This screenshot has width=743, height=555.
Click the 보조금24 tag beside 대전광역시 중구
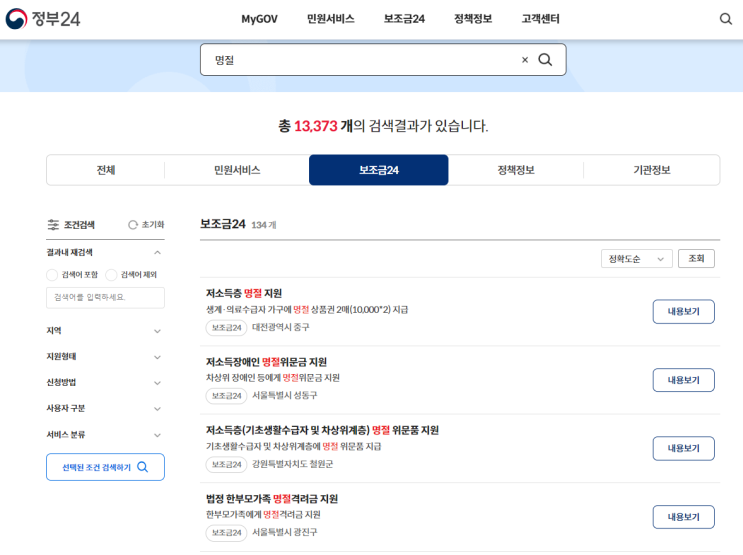(x=227, y=328)
